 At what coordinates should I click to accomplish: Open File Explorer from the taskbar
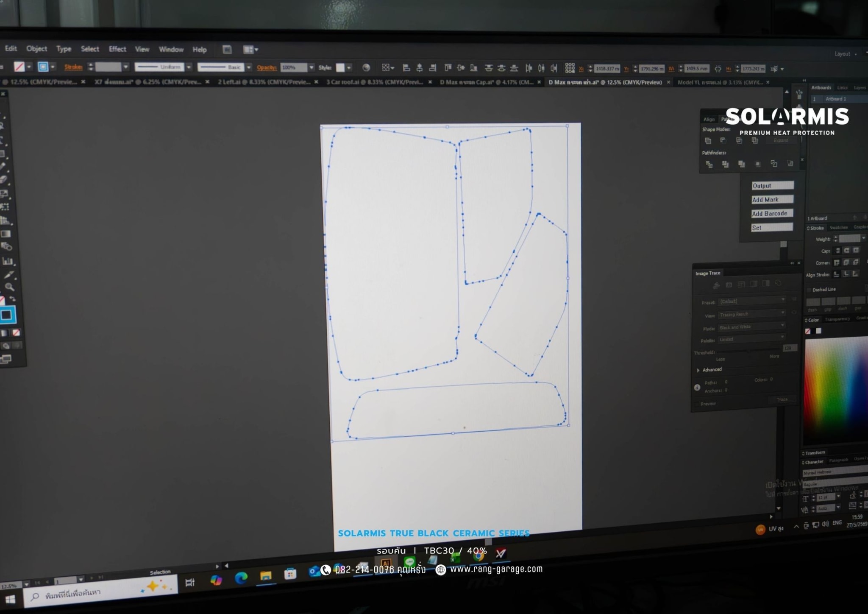(x=266, y=576)
